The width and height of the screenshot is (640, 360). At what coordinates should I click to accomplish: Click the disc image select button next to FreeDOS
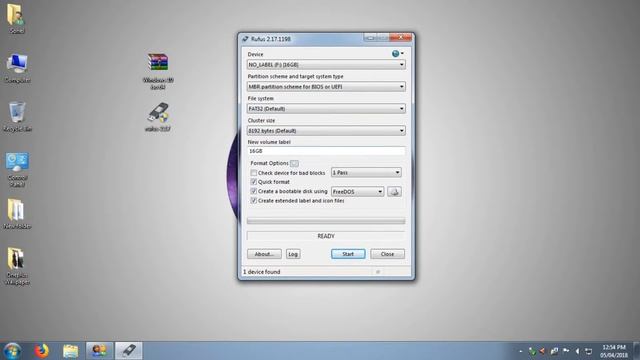click(394, 191)
